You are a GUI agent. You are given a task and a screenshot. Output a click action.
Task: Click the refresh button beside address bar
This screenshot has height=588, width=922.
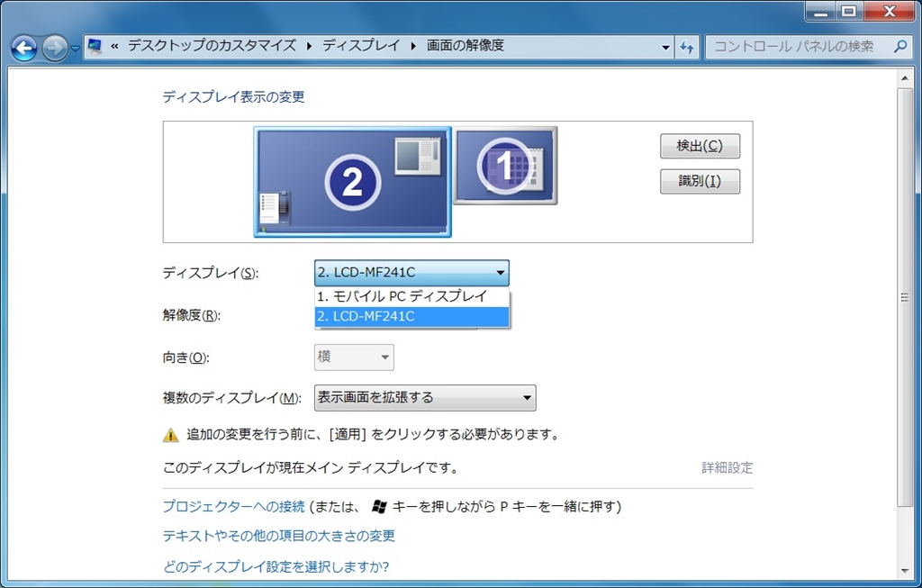[x=687, y=47]
